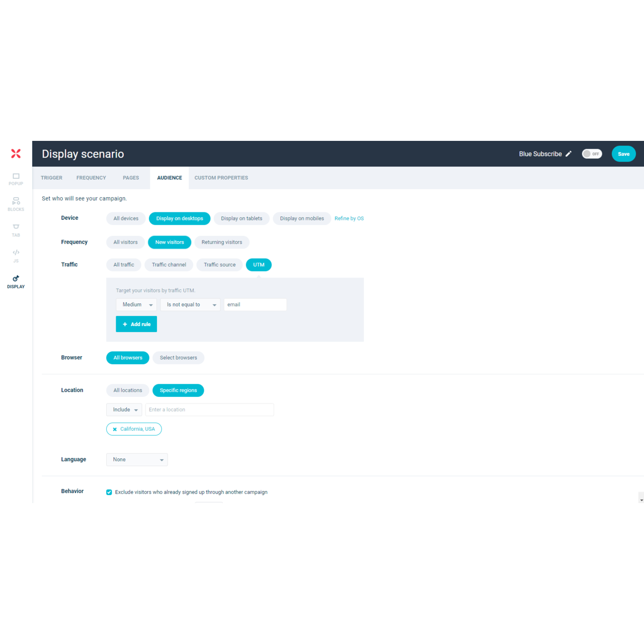Click Add rule under Traffic UTM
644x644 pixels.
coord(136,324)
